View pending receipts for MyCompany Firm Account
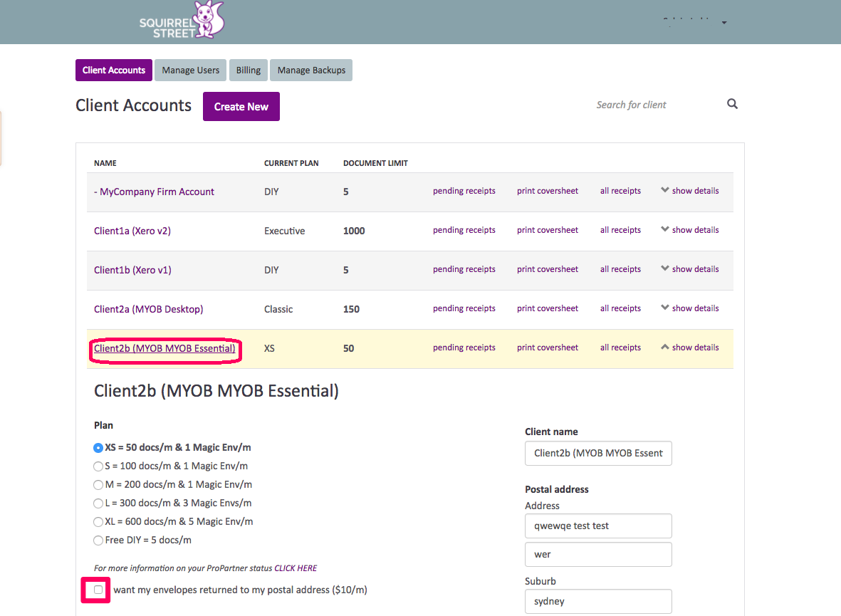This screenshot has width=841, height=616. [464, 191]
